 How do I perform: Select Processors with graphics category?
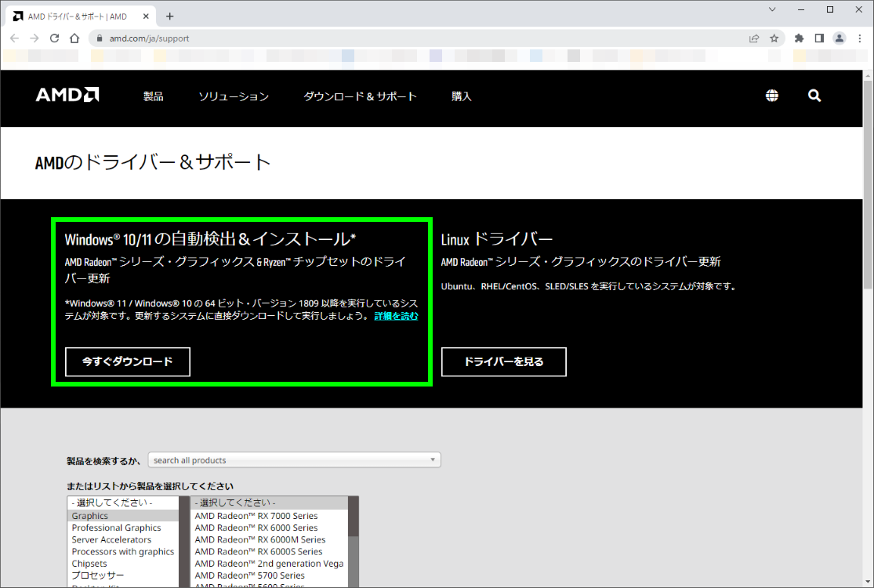coord(123,552)
